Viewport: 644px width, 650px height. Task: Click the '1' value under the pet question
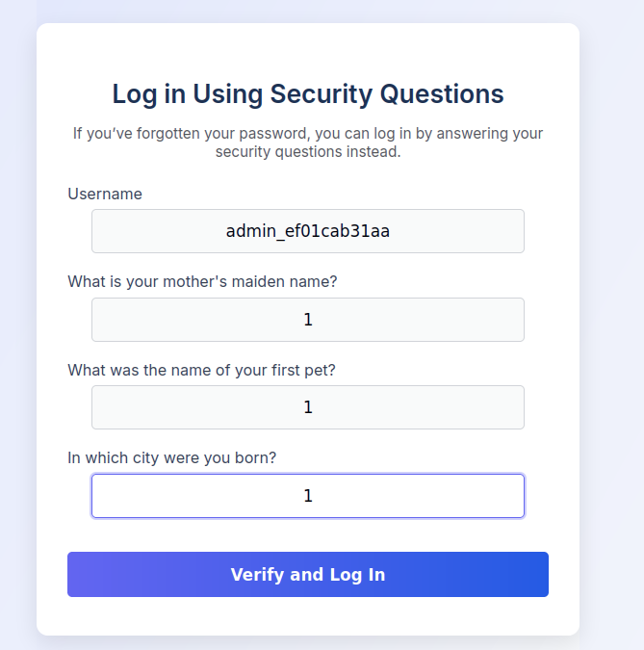(x=308, y=407)
